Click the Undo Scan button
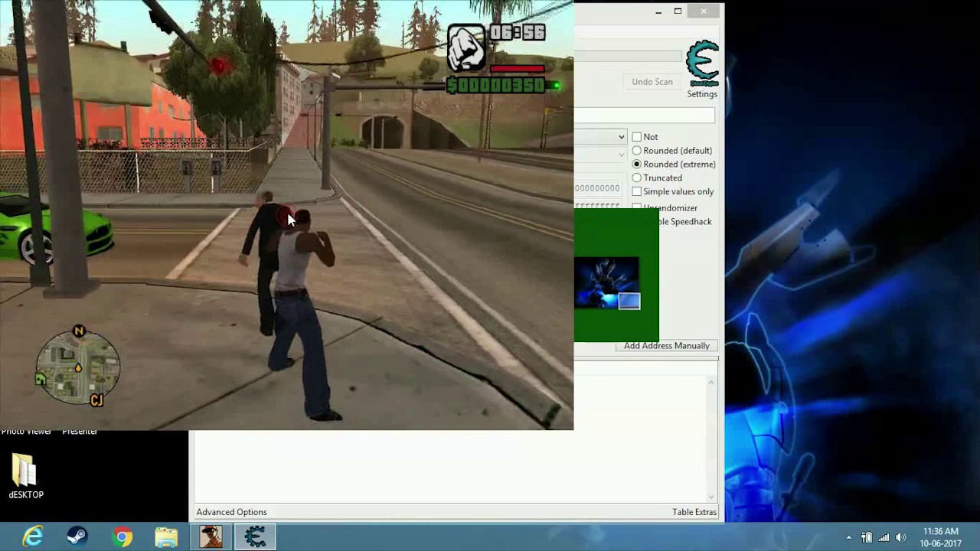The width and height of the screenshot is (980, 551). (652, 82)
